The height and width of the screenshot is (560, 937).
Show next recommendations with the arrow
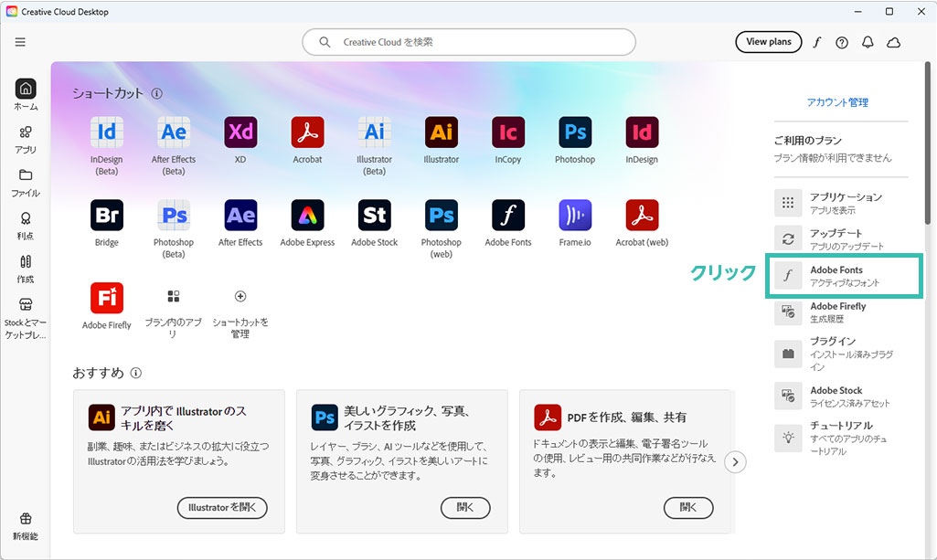tap(735, 462)
